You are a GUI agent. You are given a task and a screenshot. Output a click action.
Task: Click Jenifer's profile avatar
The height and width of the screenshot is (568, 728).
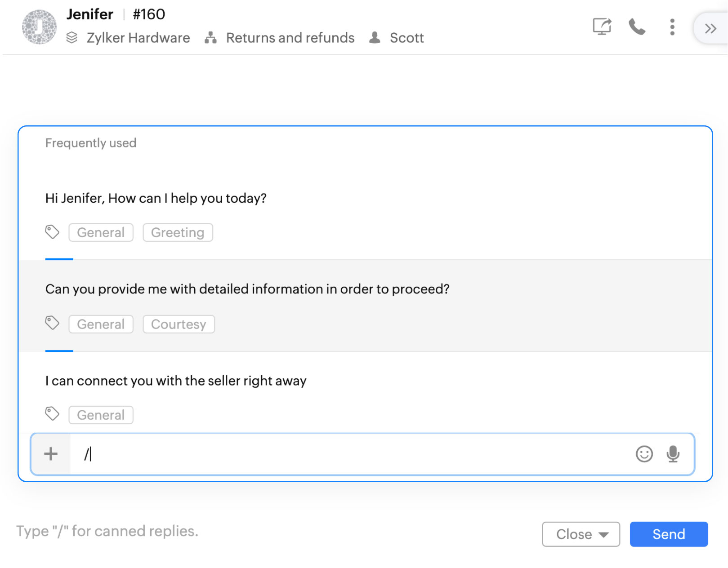point(39,27)
